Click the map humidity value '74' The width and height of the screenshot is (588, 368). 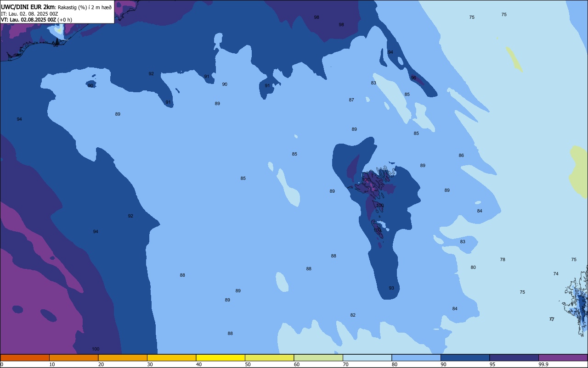pyautogui.click(x=556, y=274)
